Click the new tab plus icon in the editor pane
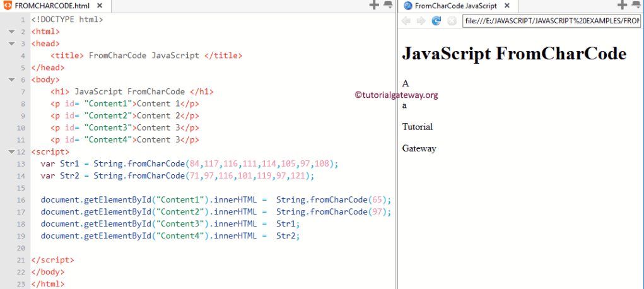The width and height of the screenshot is (644, 289). (x=374, y=5)
